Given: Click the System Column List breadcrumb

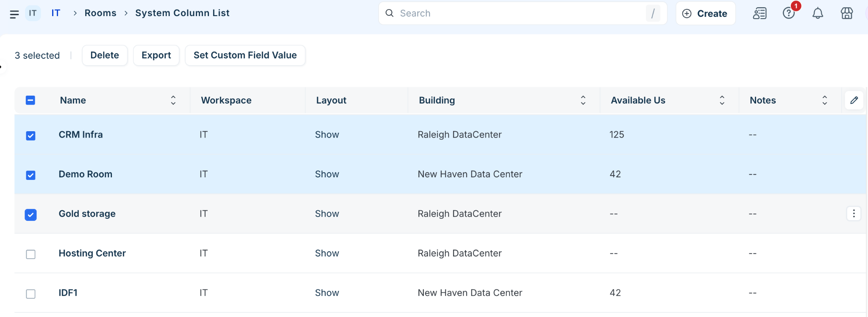Looking at the screenshot, I should tap(182, 13).
